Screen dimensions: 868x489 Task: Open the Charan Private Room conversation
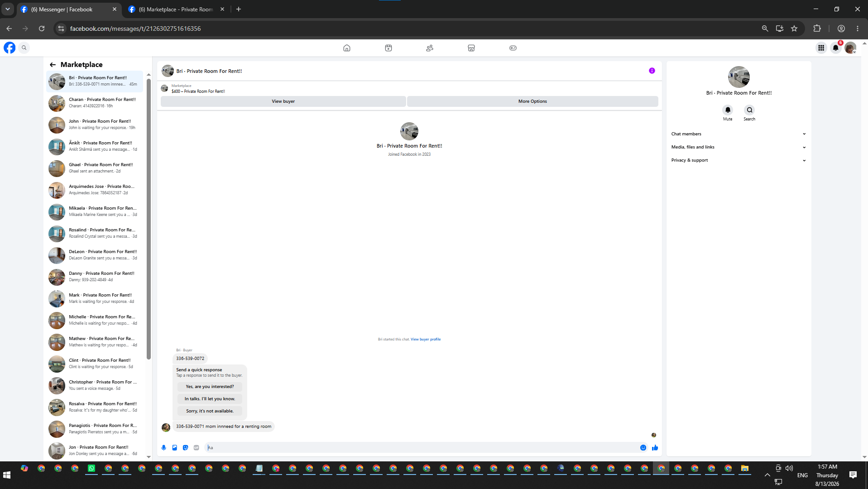point(95,103)
